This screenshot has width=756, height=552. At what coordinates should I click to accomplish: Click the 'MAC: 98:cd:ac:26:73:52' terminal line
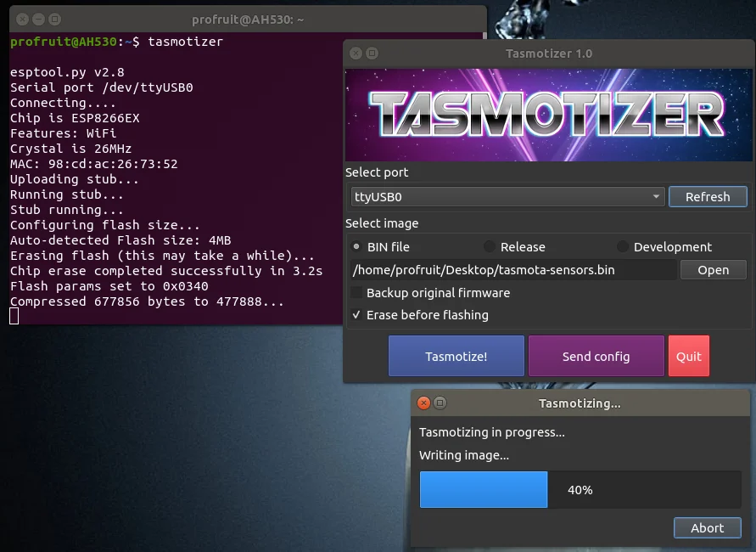tap(94, 164)
